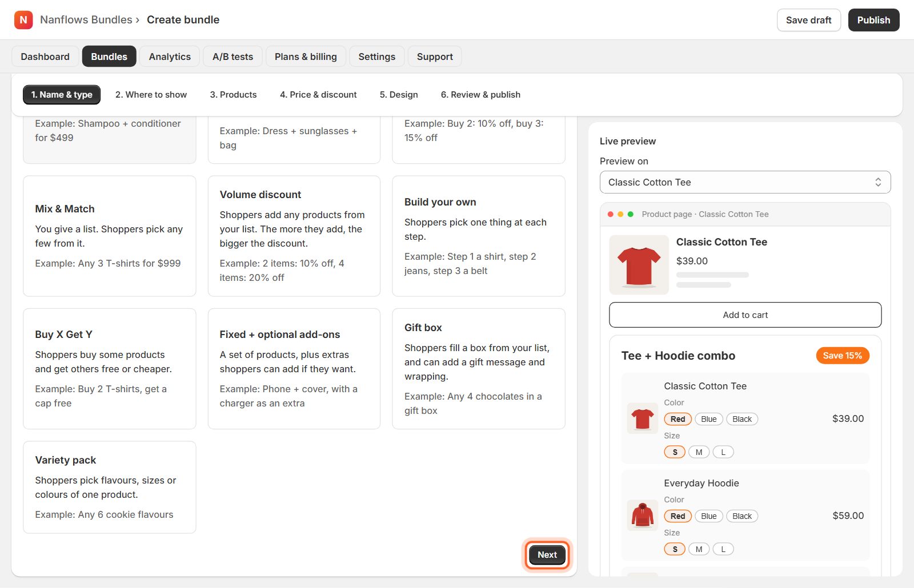Viewport: 914px width, 588px height.
Task: Open the A/B tests tab
Action: click(x=232, y=57)
